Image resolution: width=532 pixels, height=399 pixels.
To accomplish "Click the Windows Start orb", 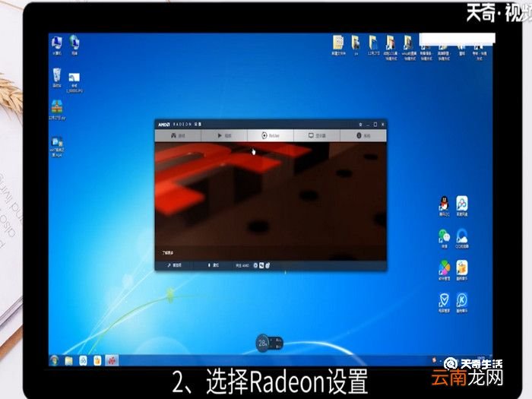I will [x=54, y=360].
